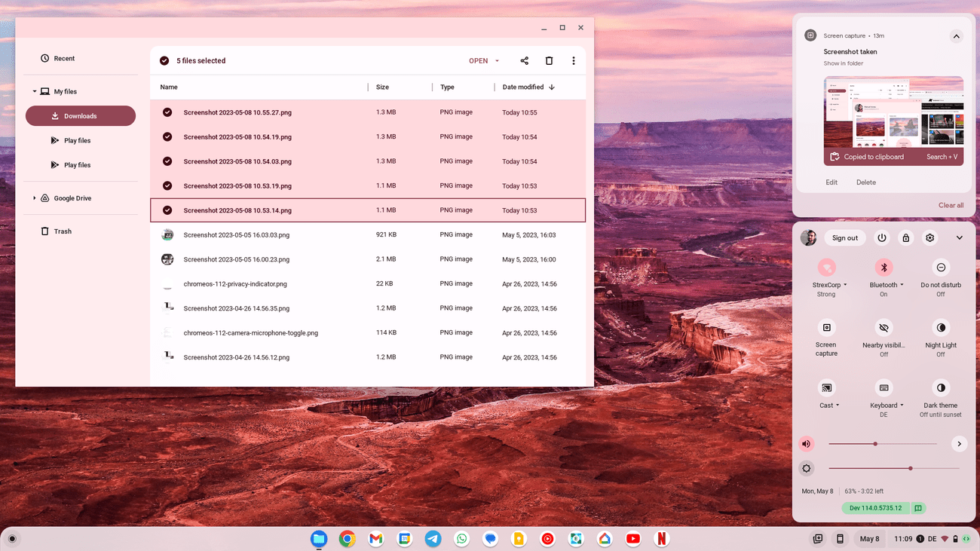Select Recent in the sidebar
This screenshot has width=980, height=551.
[64, 59]
